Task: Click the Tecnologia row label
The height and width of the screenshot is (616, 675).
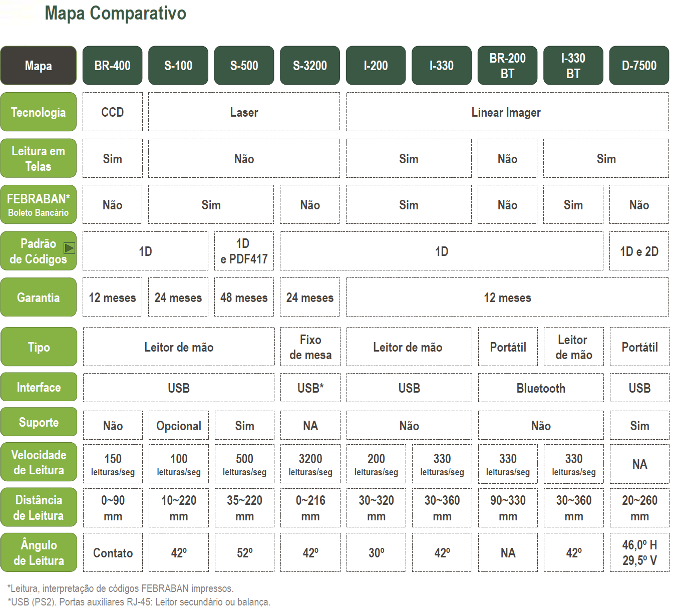Action: [x=39, y=112]
